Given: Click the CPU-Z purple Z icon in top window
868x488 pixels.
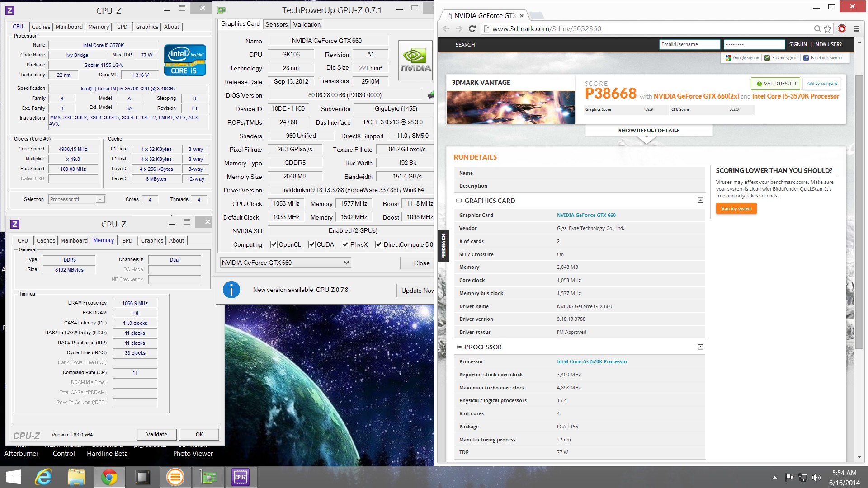Looking at the screenshot, I should pyautogui.click(x=10, y=10).
